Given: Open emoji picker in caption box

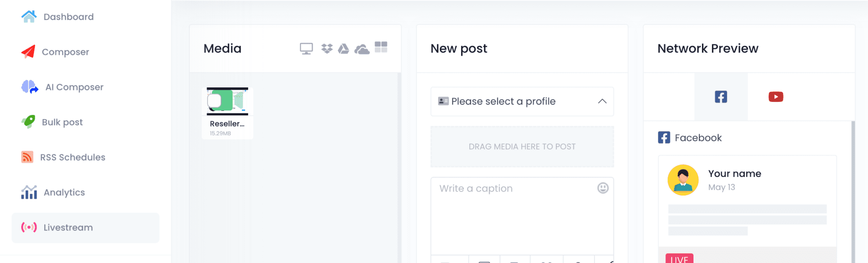Looking at the screenshot, I should click(x=603, y=188).
